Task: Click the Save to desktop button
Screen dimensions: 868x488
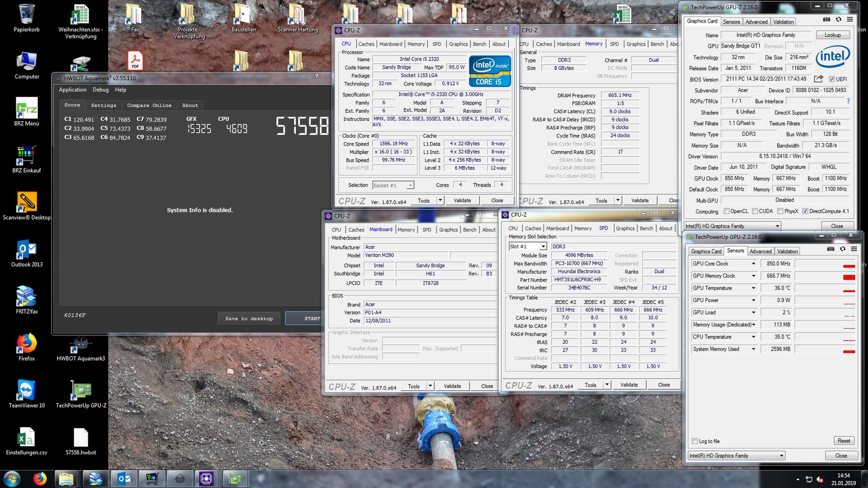Action: pos(249,319)
